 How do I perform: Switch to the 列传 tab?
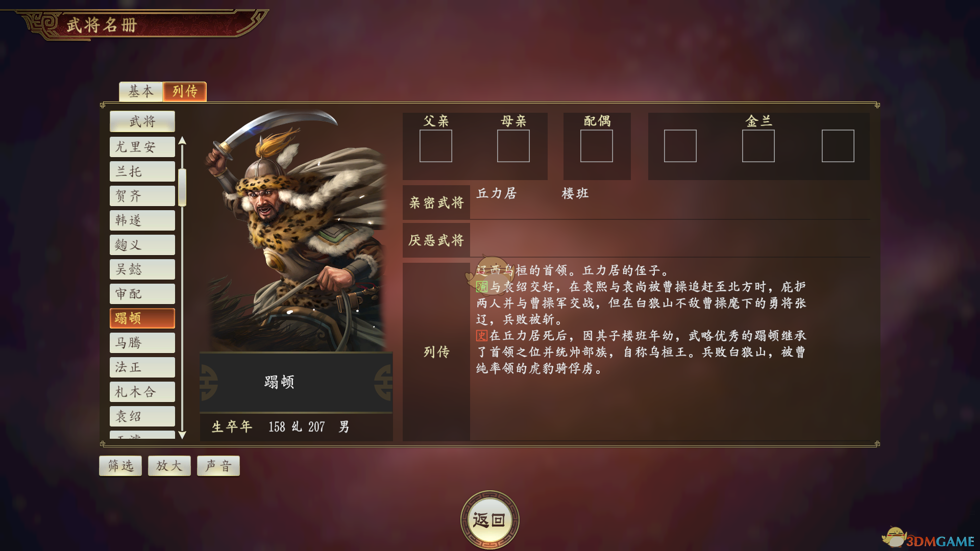click(x=185, y=91)
